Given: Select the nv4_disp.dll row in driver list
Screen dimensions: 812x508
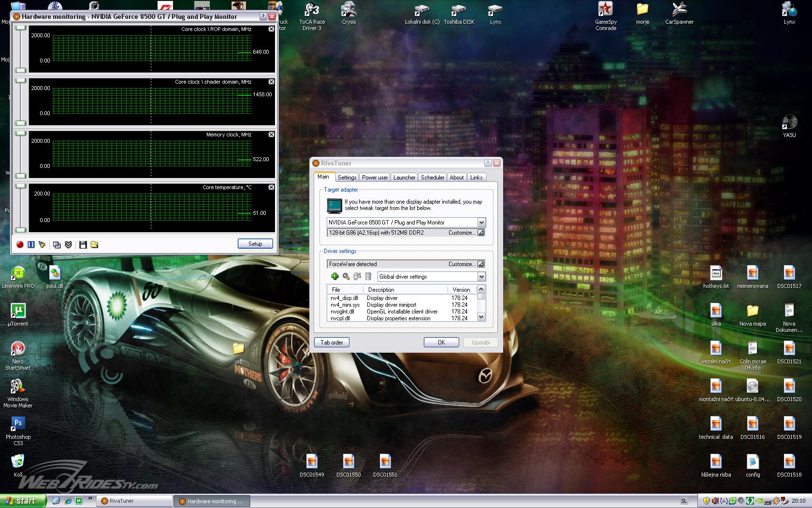Looking at the screenshot, I should pyautogui.click(x=402, y=298).
